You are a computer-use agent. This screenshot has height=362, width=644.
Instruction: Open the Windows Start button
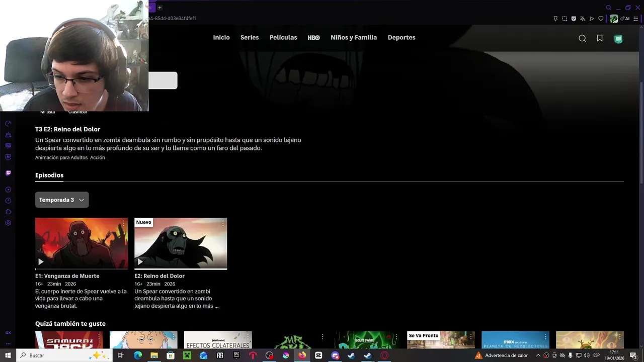pyautogui.click(x=8, y=355)
